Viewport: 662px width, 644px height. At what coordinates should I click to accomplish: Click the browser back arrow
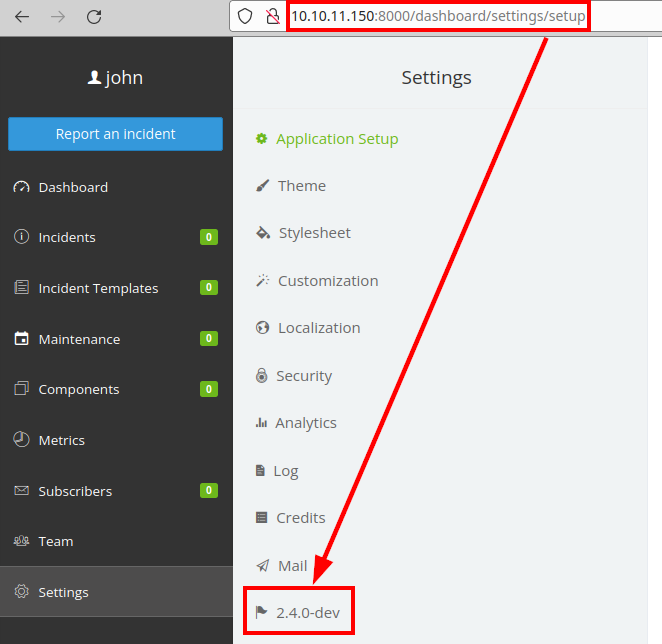coord(22,17)
